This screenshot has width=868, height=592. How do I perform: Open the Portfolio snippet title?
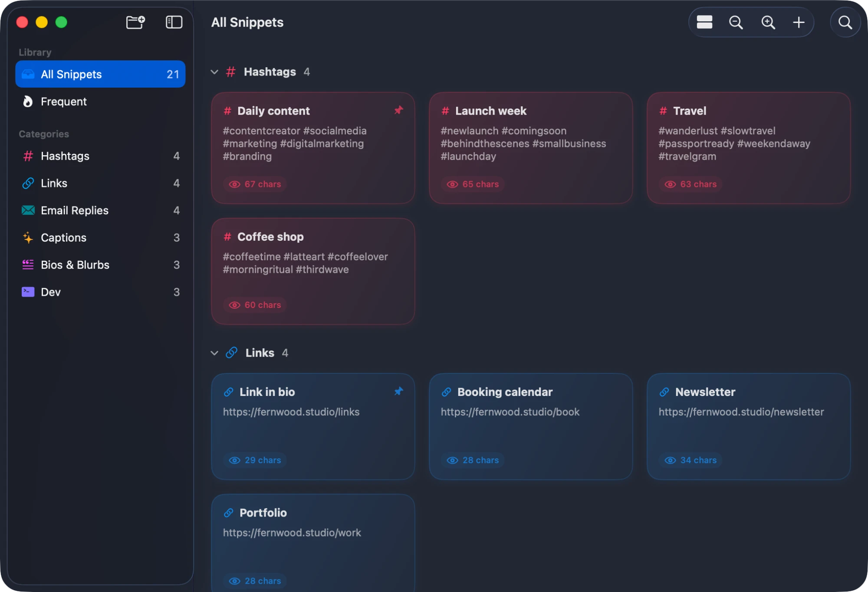click(x=263, y=513)
